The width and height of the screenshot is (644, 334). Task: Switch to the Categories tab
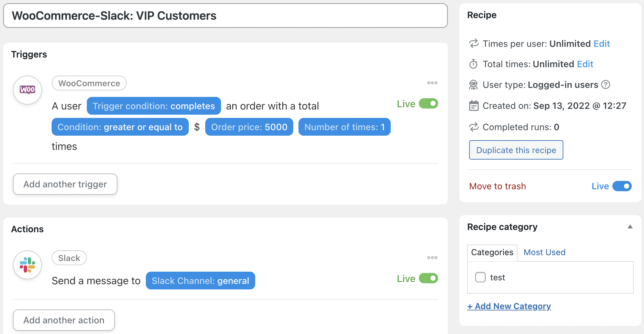pos(492,252)
